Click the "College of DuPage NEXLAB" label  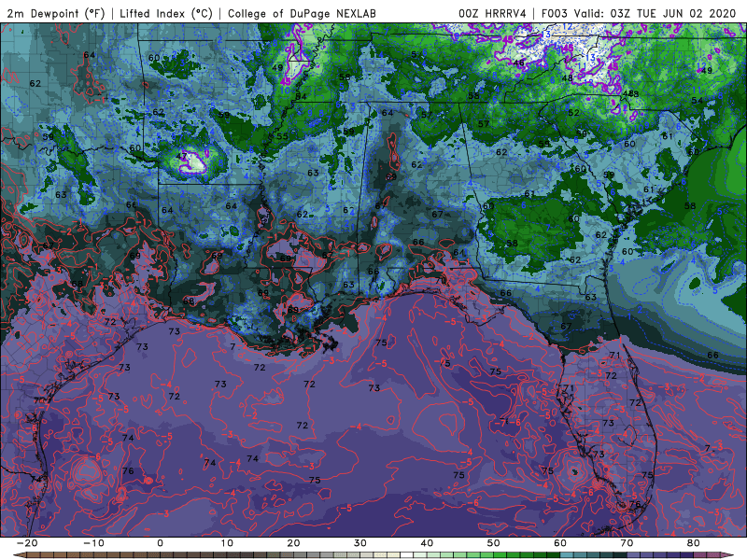(x=302, y=13)
